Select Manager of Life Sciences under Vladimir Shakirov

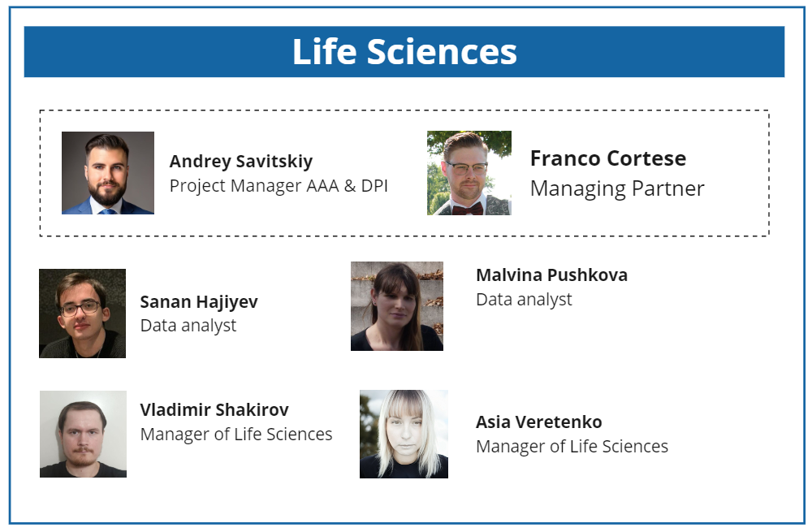click(236, 435)
